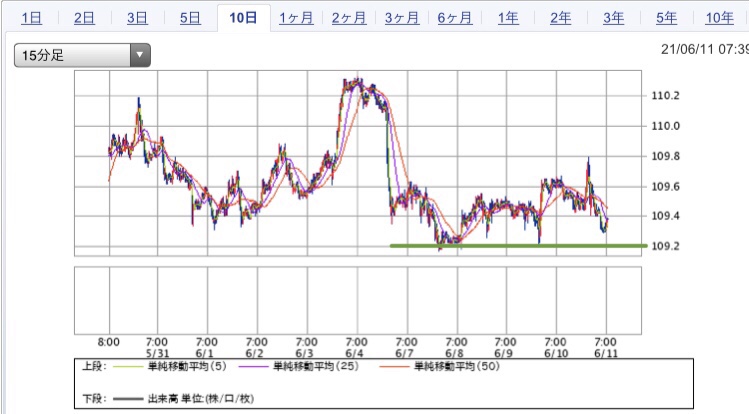Image resolution: width=749 pixels, height=414 pixels.
Task: Click the 6/1 date axis label
Action: pos(204,354)
